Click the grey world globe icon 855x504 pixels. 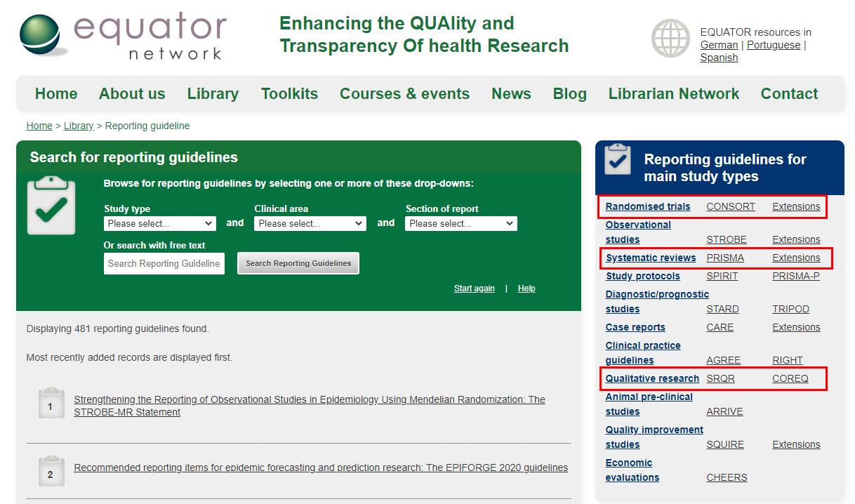point(670,38)
